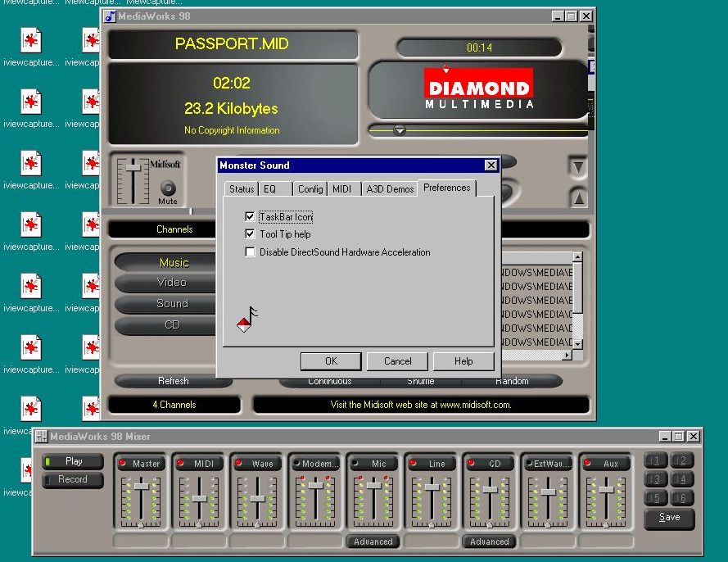The height and width of the screenshot is (562, 728).
Task: Click the Record button in Mixer
Action: [x=73, y=479]
